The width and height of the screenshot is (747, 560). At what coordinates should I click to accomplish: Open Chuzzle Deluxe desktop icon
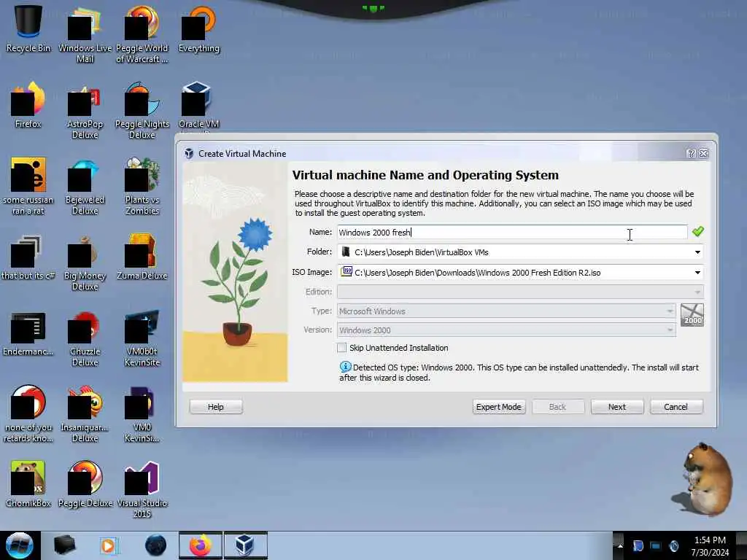tap(85, 338)
